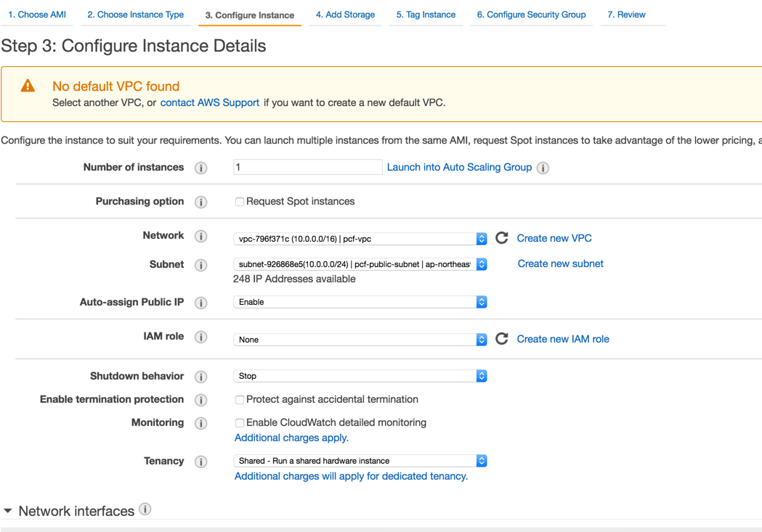Viewport: 762px width, 532px height.
Task: Refresh the Network VPC list
Action: pyautogui.click(x=501, y=238)
